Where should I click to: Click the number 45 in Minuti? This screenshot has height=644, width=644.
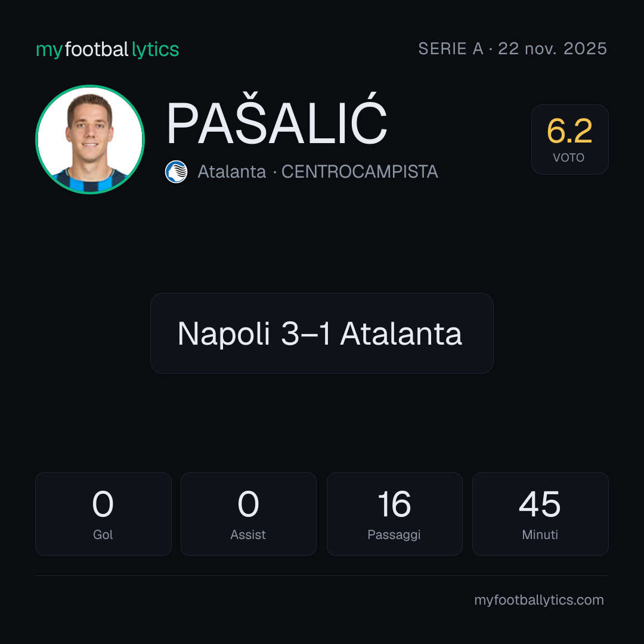pos(540,504)
